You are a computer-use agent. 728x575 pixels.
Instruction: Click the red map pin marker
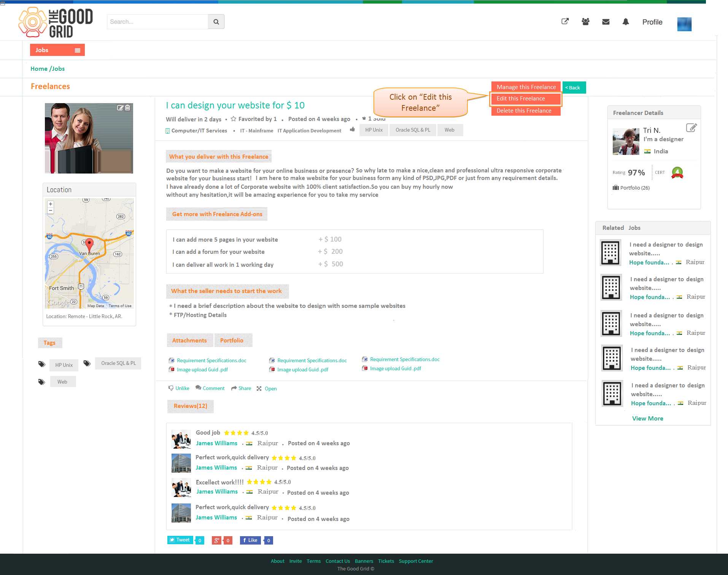coord(89,244)
